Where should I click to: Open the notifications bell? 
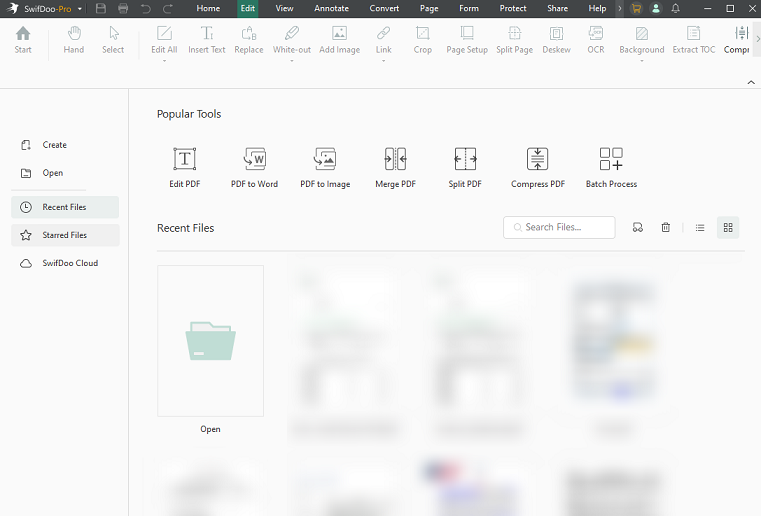coord(676,8)
